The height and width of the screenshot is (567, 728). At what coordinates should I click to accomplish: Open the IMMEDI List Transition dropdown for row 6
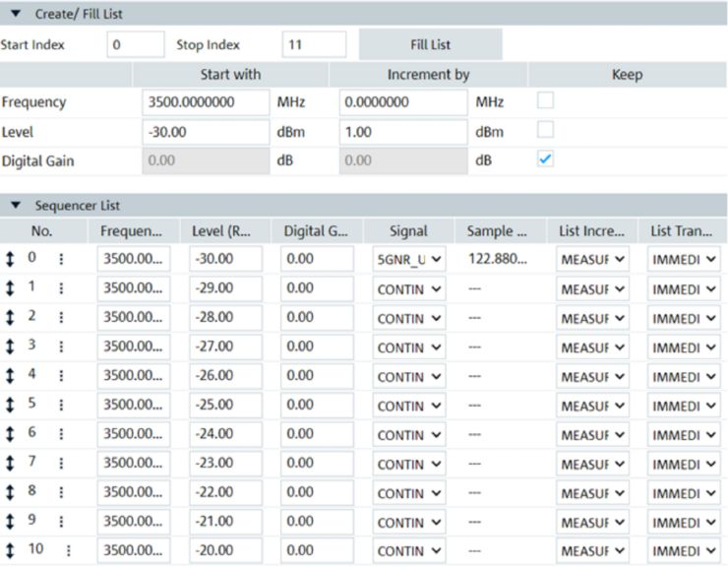pyautogui.click(x=684, y=435)
